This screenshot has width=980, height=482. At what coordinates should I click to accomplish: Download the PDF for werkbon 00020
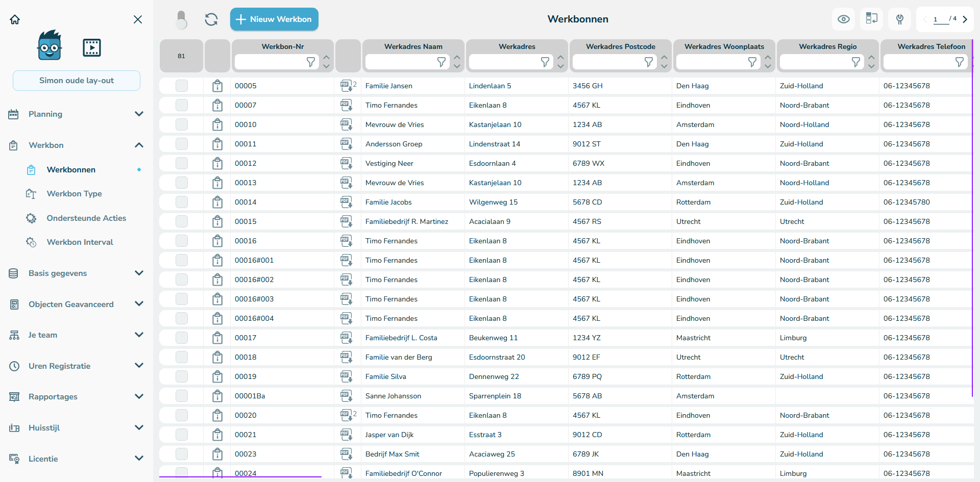tap(346, 415)
